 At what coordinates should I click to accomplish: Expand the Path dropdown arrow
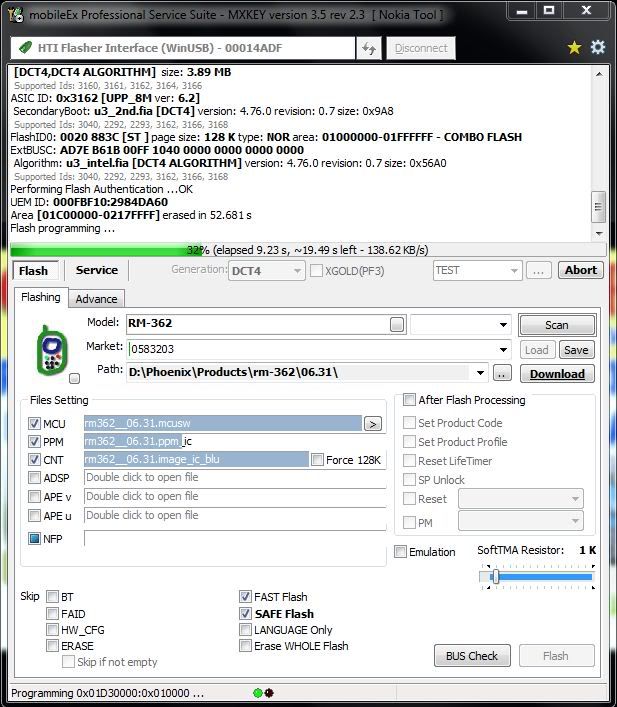[x=480, y=373]
